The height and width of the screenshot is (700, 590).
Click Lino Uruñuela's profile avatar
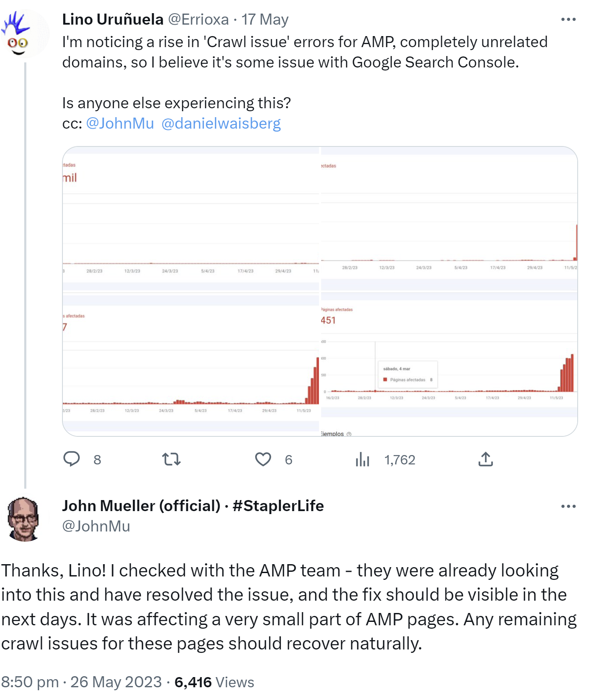click(x=23, y=32)
